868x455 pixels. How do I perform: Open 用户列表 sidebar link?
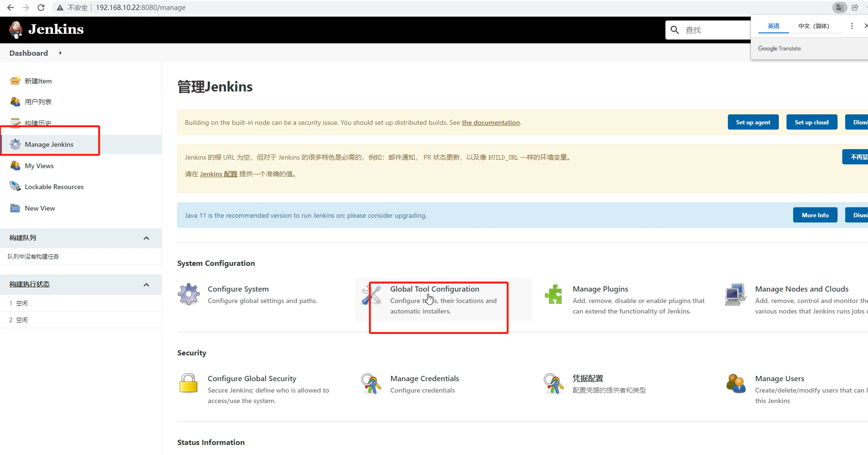point(38,102)
